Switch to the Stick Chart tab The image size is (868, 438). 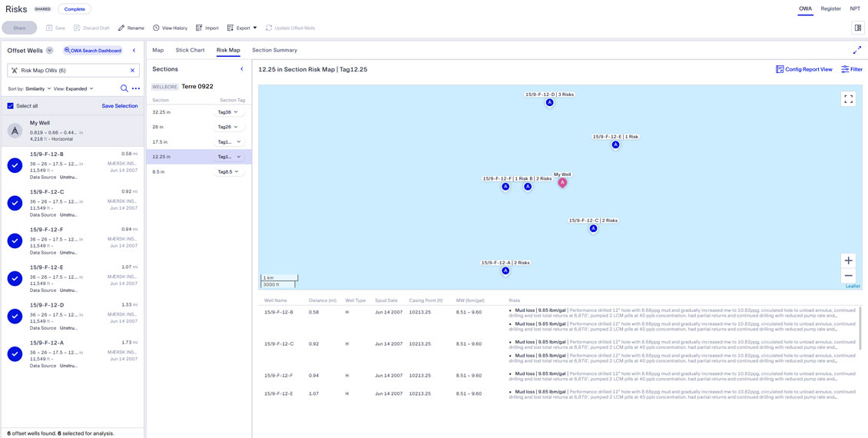(x=190, y=50)
